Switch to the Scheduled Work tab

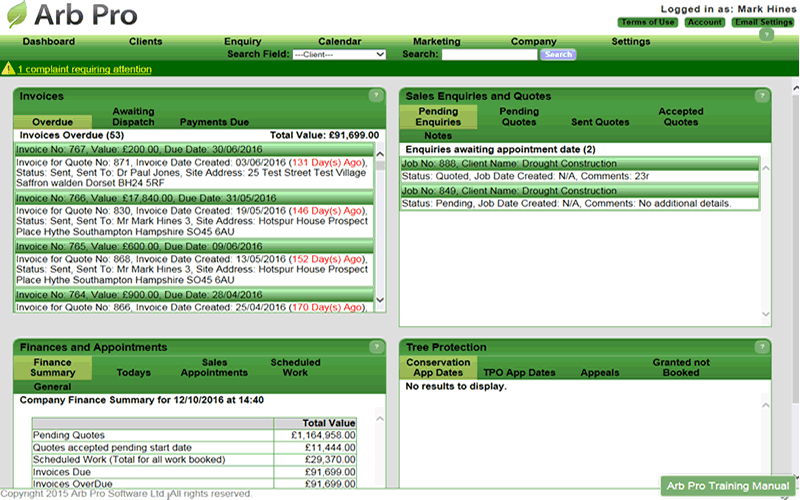tap(295, 367)
